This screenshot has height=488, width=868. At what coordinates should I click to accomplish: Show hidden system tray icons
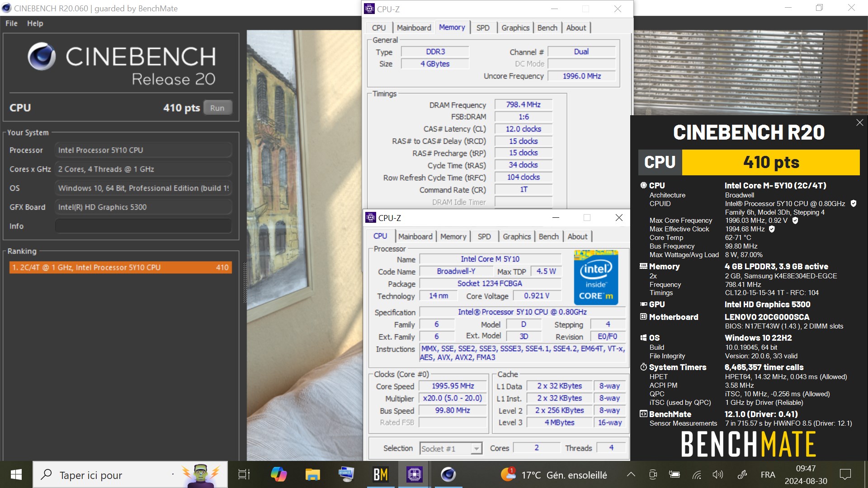click(631, 474)
